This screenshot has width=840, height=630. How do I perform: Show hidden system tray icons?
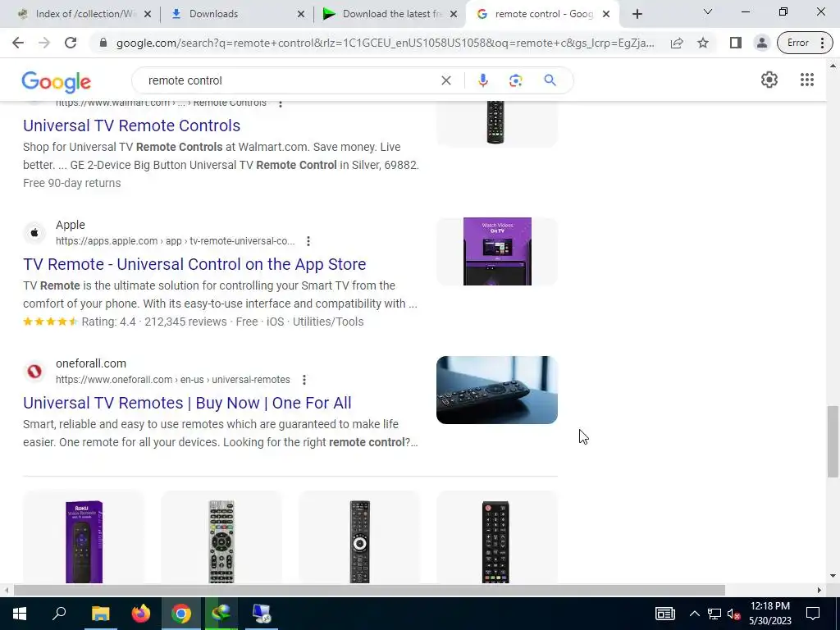[694, 614]
